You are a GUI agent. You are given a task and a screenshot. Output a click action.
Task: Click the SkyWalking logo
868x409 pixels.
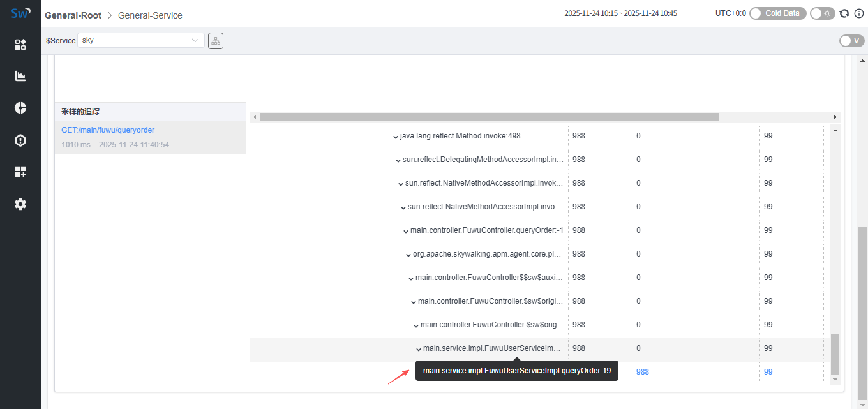[x=20, y=13]
